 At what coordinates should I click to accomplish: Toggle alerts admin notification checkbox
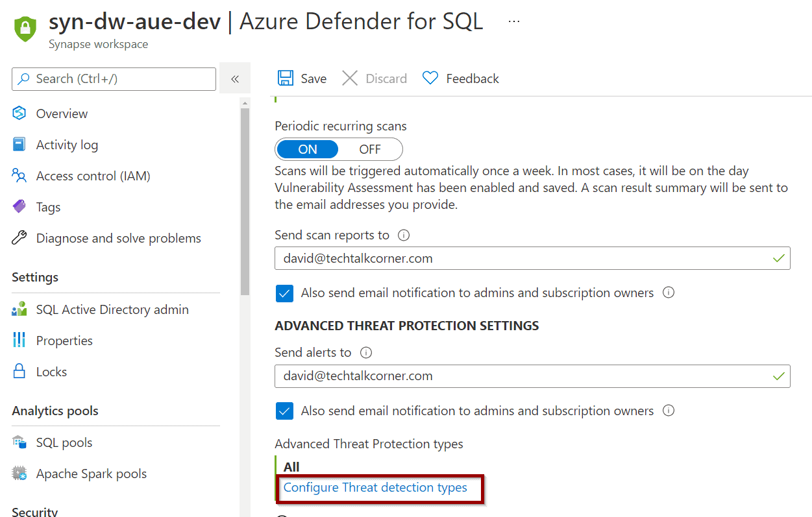(284, 411)
